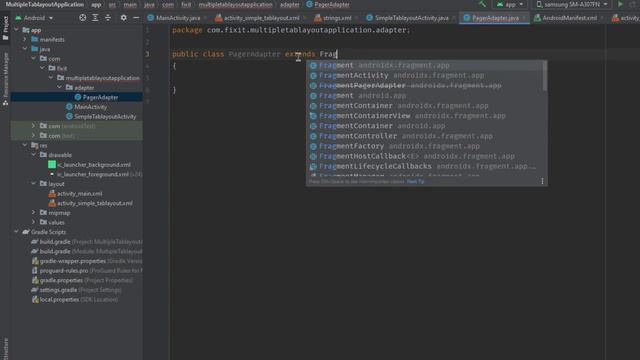Screen dimensions: 640x360
Task: Expand the com (androidTest) package
Action: tap(33, 126)
